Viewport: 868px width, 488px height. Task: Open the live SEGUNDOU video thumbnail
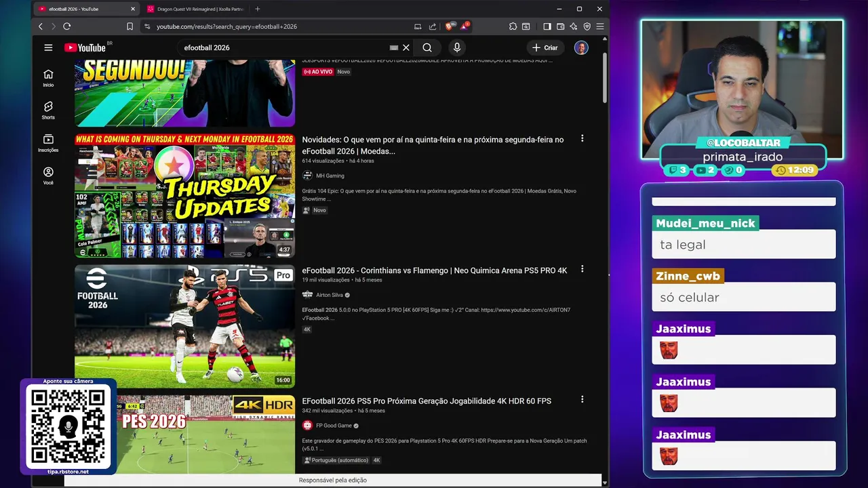[x=184, y=93]
